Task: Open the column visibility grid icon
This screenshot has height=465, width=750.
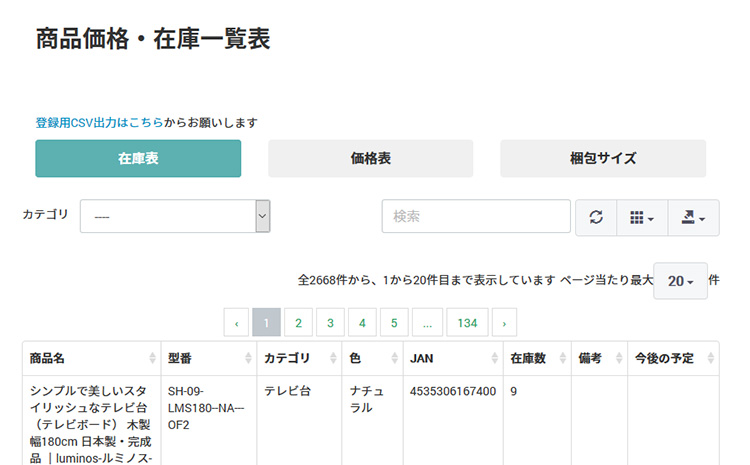Action: [x=642, y=218]
